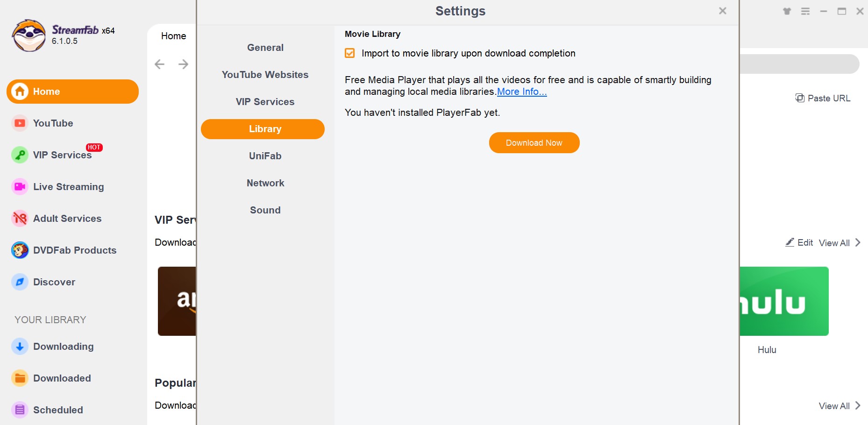Image resolution: width=868 pixels, height=425 pixels.
Task: Expand Popular section View All chevron
Action: [x=858, y=405]
